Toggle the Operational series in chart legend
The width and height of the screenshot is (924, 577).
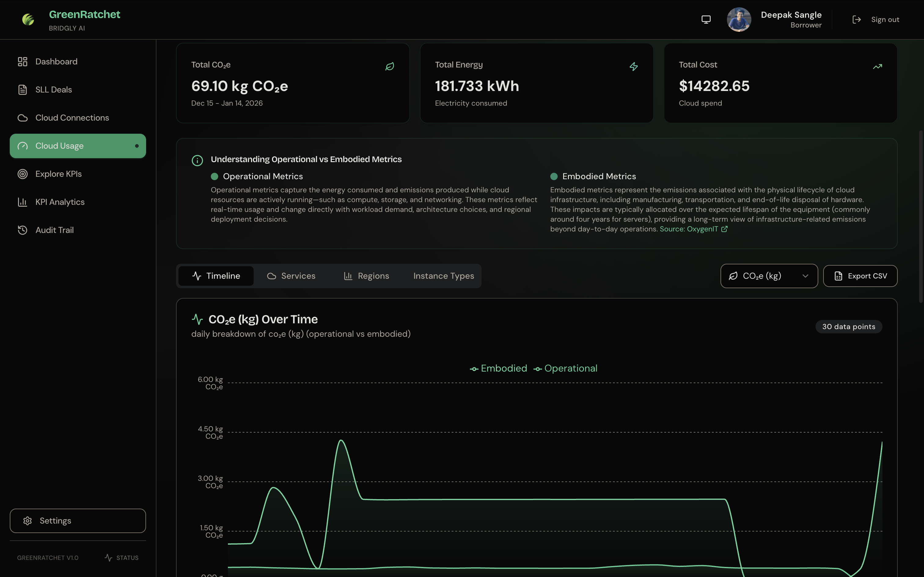(x=566, y=368)
